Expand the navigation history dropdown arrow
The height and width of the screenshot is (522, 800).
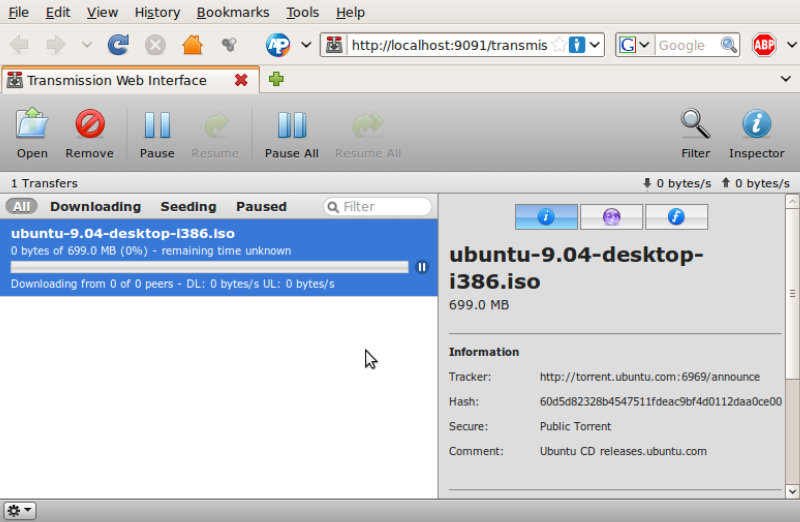87,45
